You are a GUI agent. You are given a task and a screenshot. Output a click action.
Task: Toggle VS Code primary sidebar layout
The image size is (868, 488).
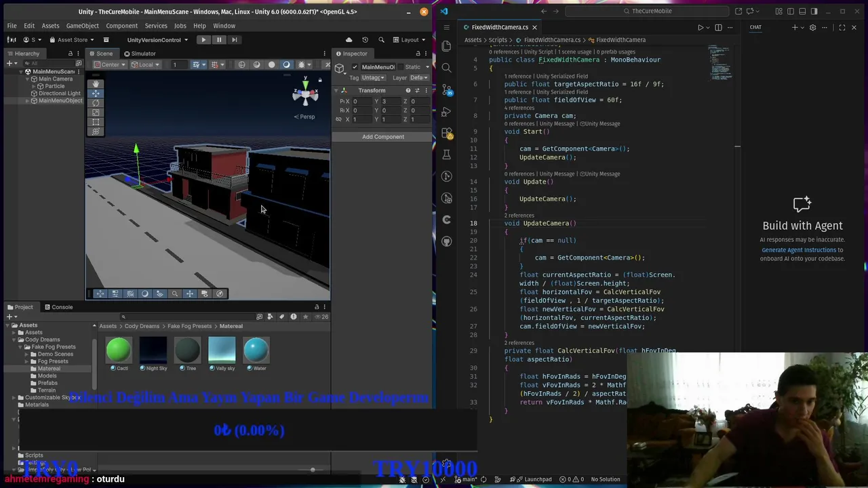[x=790, y=11]
